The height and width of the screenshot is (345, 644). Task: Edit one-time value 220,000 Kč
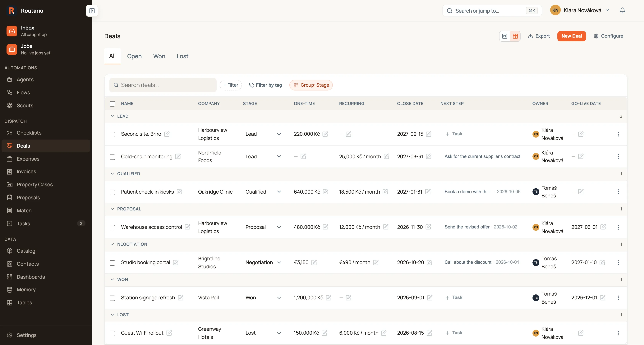(x=325, y=134)
